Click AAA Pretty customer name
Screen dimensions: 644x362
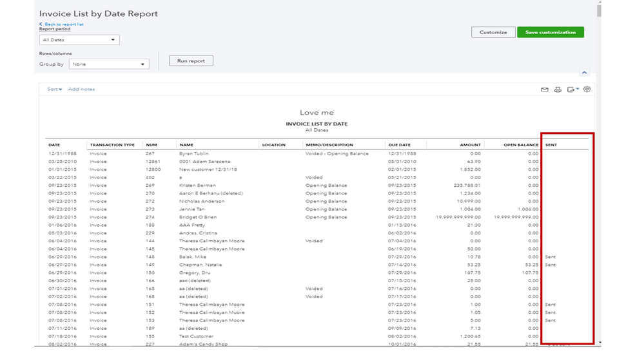192,225
